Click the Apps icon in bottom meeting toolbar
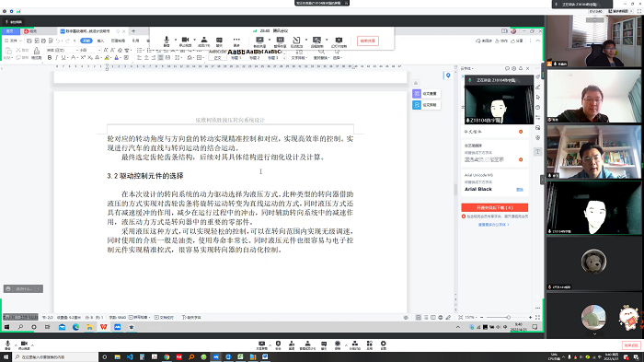 click(x=369, y=344)
